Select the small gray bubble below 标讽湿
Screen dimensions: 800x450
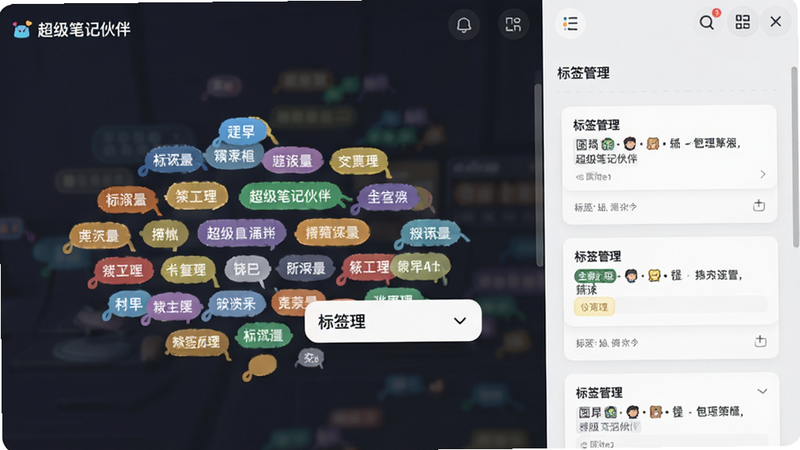[x=311, y=358]
